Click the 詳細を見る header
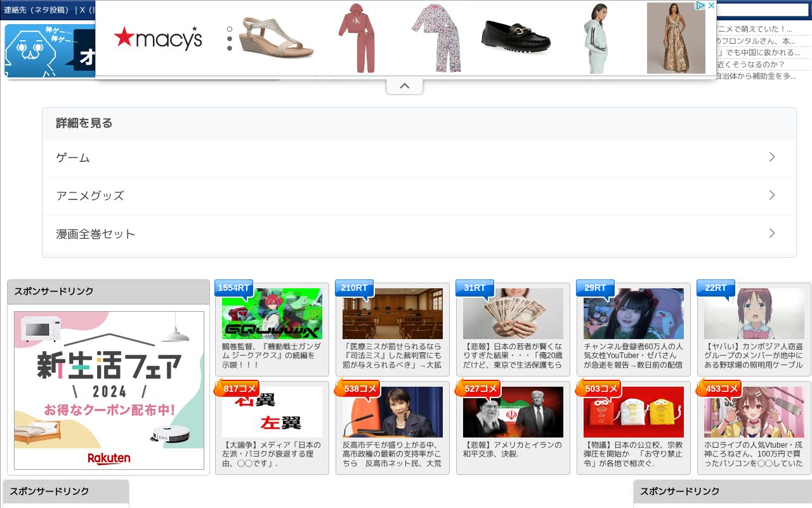 84,123
